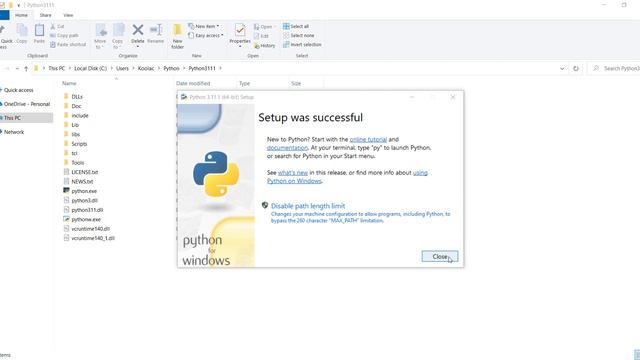Select the python3.dll file
The width and height of the screenshot is (640, 360).
84,201
